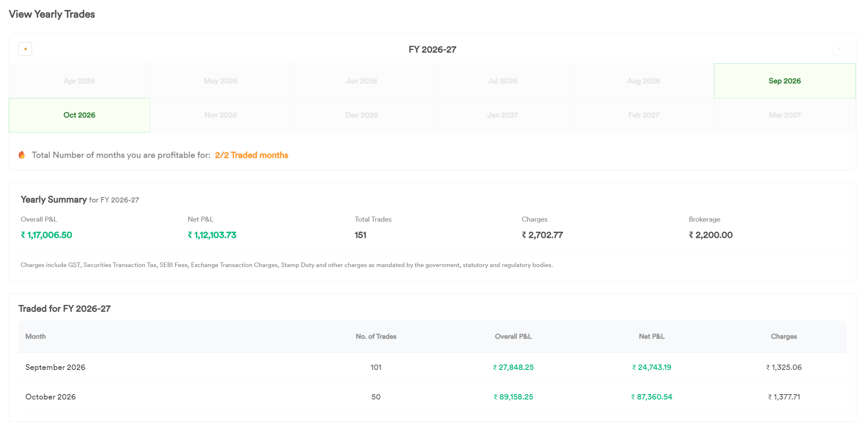The image size is (868, 432).
Task: Click Total Trades value 151
Action: point(360,235)
